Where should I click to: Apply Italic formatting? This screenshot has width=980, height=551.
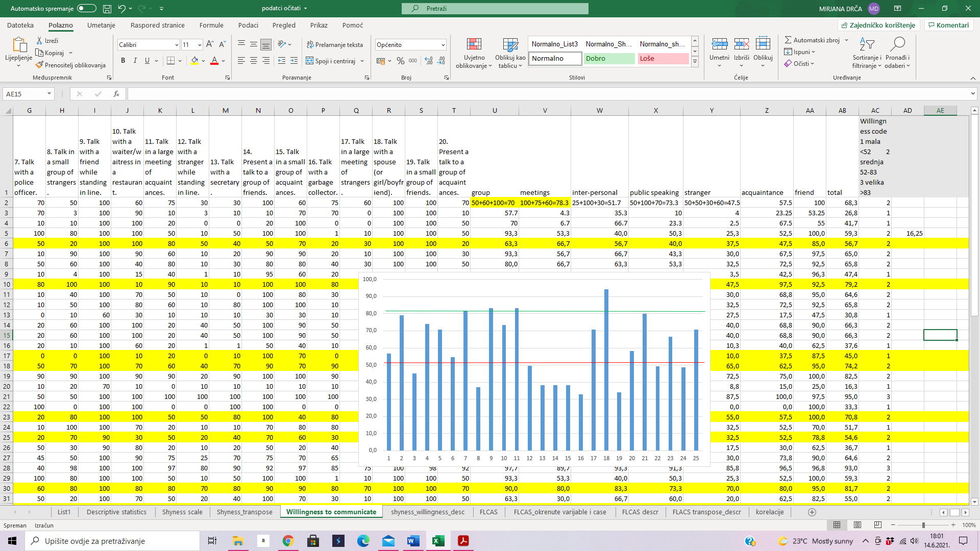tap(135, 61)
